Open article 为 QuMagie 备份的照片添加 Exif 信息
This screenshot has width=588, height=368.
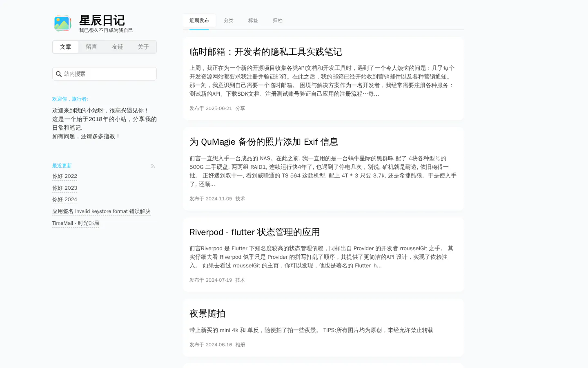coord(264,142)
